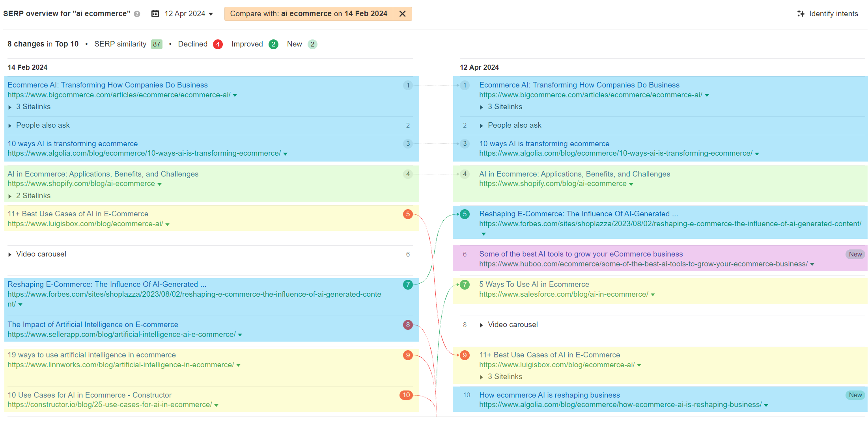Open Apr Reshaping E-Commerce forbes title
868x422 pixels.
[x=579, y=214]
